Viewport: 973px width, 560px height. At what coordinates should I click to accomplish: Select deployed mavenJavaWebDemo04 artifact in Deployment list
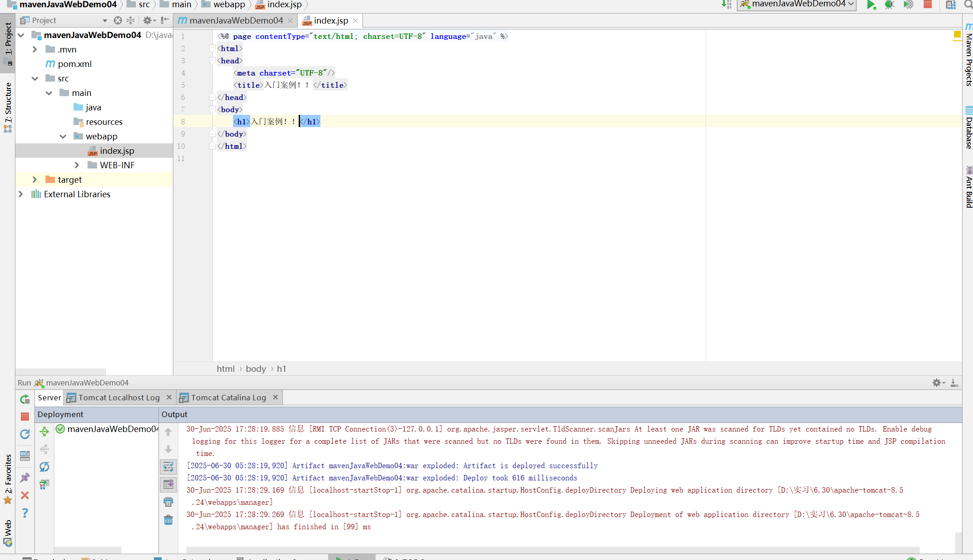(107, 429)
